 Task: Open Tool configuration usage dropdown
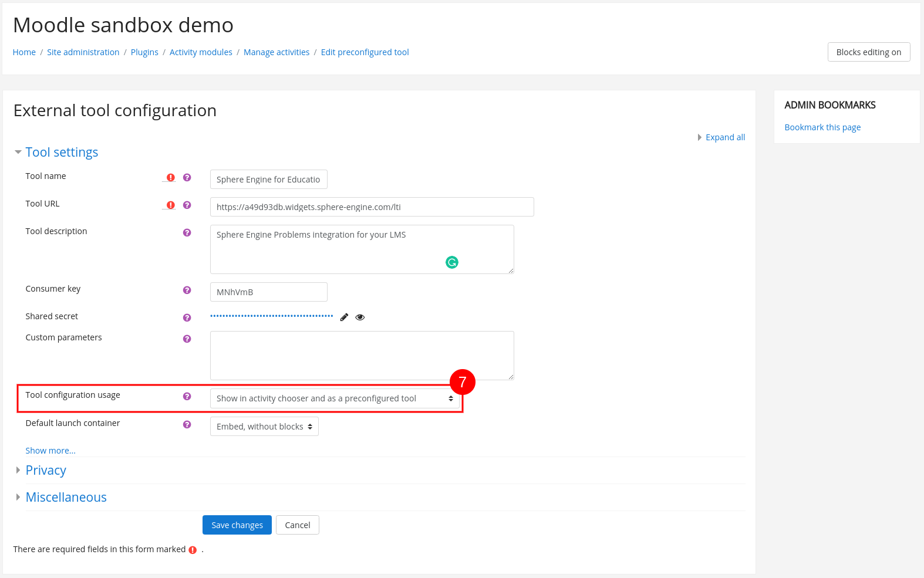(x=335, y=398)
